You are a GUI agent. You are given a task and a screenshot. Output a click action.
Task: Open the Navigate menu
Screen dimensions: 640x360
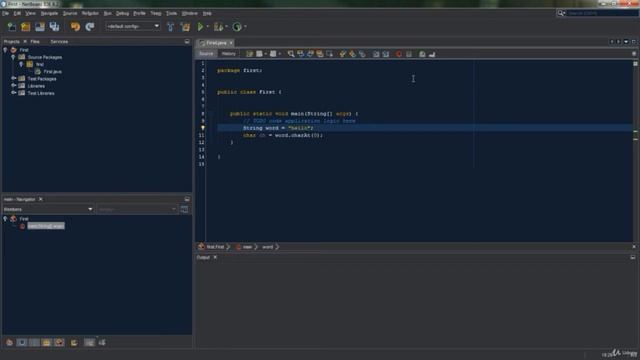(x=49, y=13)
